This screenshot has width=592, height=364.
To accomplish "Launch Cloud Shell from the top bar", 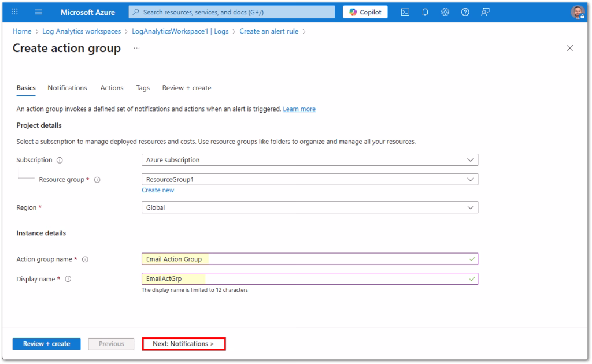I will (406, 12).
